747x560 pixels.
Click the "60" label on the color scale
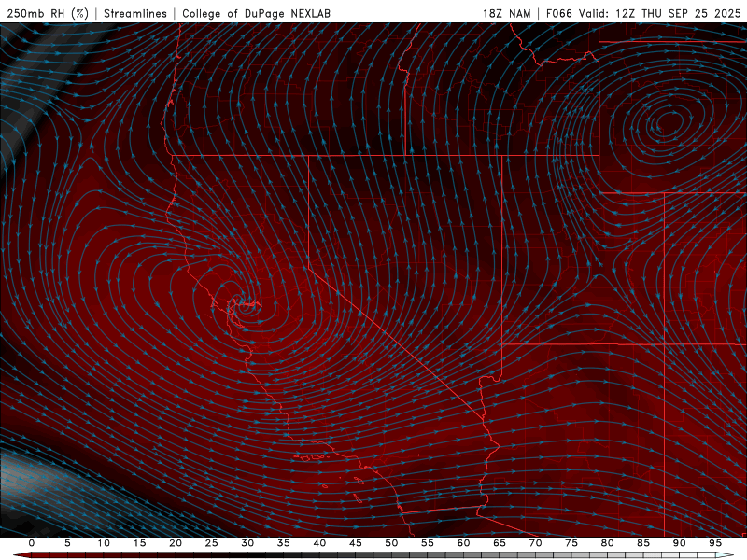click(x=463, y=543)
